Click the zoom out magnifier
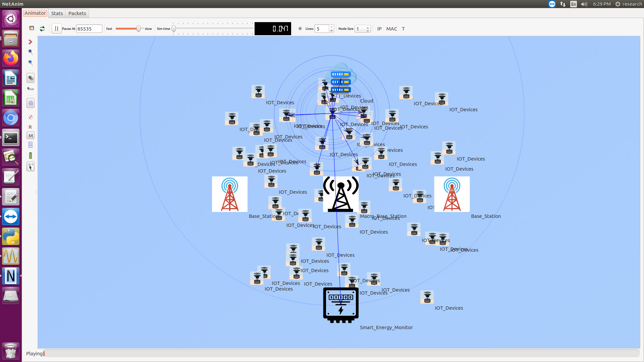Image resolution: width=644 pixels, height=362 pixels. pos(31,62)
